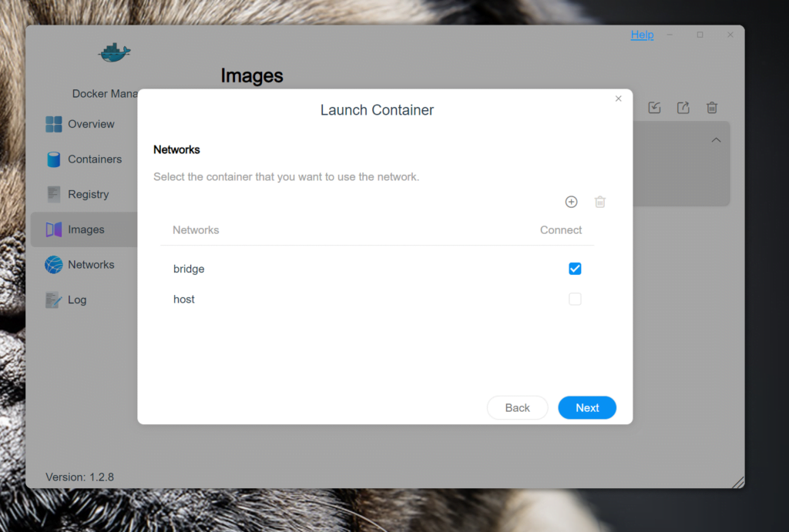The width and height of the screenshot is (789, 532).
Task: Click the import image icon
Action: tap(654, 108)
